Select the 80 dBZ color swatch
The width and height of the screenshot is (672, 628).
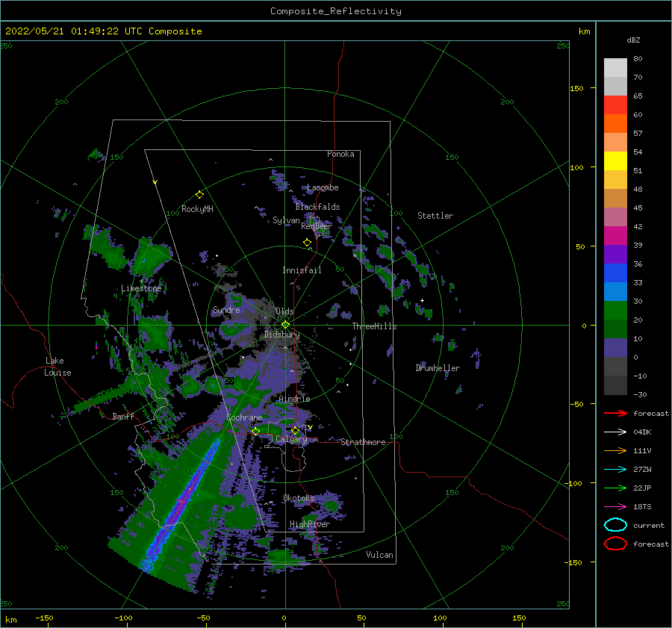point(615,68)
